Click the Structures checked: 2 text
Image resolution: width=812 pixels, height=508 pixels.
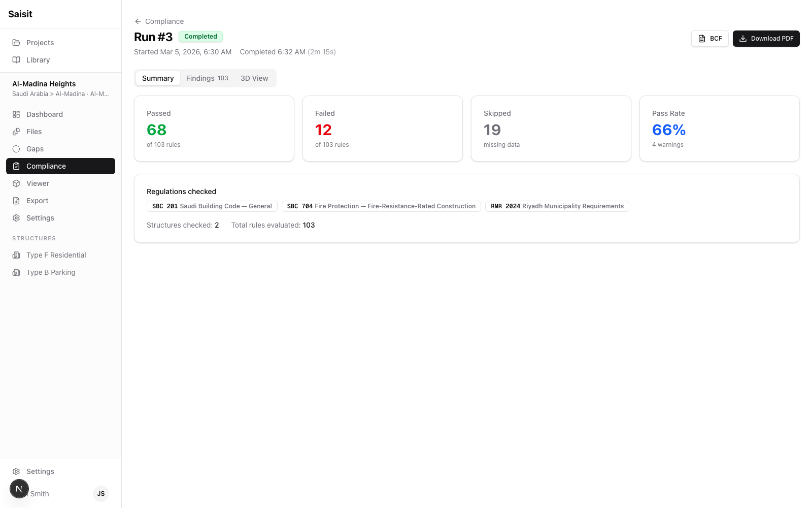pos(183,225)
